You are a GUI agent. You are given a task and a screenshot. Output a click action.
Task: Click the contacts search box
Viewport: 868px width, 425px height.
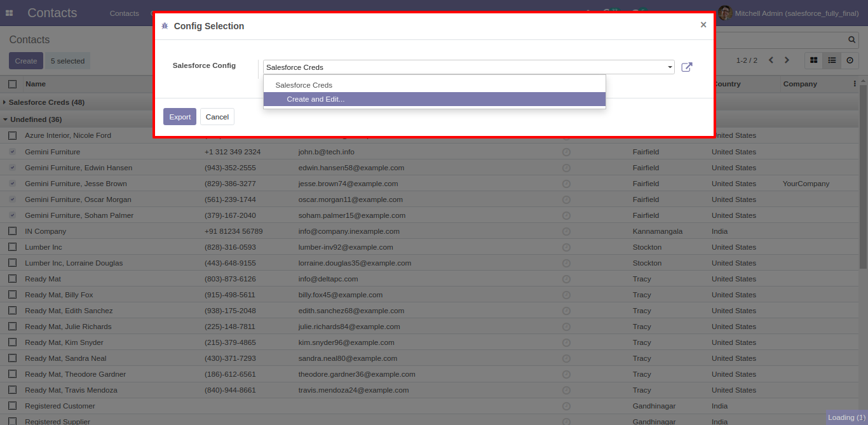coord(780,39)
